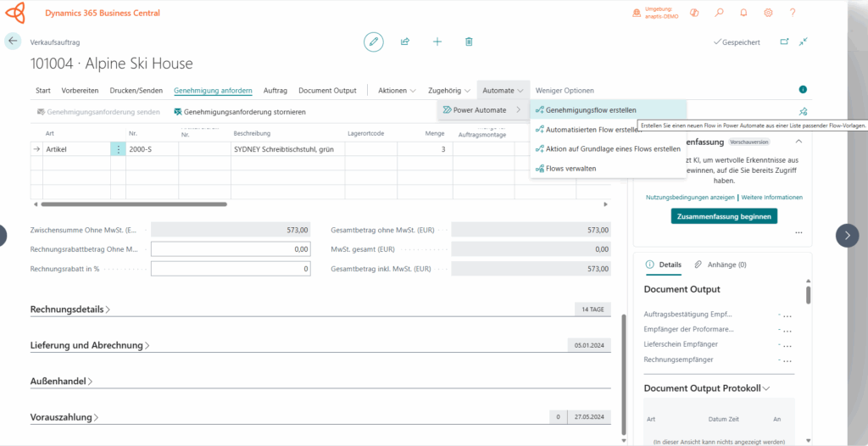Open page in new window icon

point(784,42)
